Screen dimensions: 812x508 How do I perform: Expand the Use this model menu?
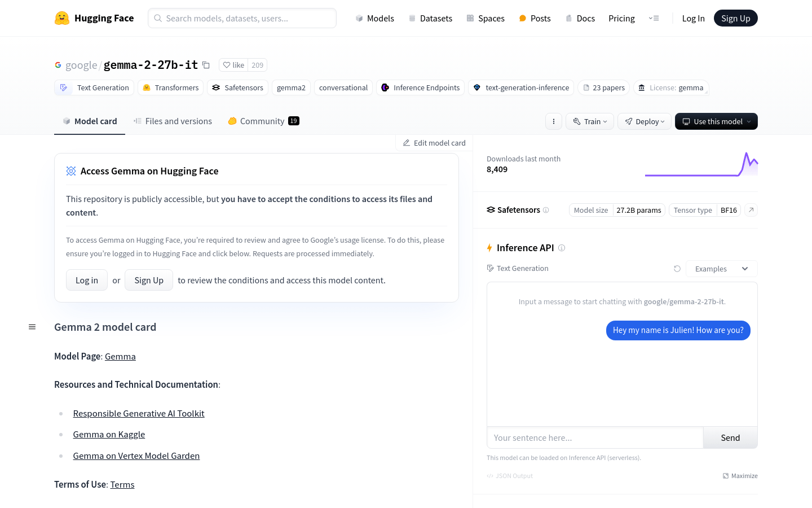pyautogui.click(x=716, y=121)
